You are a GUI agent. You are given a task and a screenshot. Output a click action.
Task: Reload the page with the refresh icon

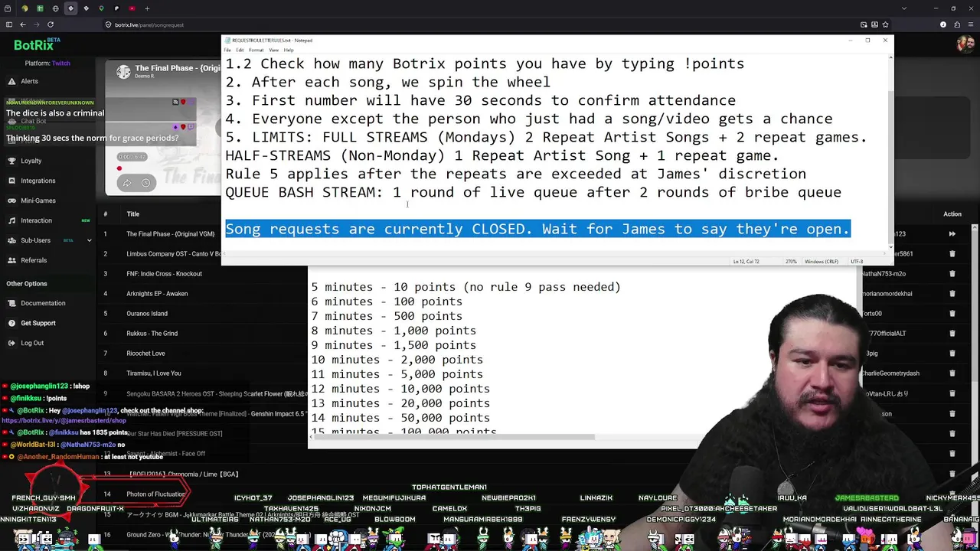pos(51,24)
